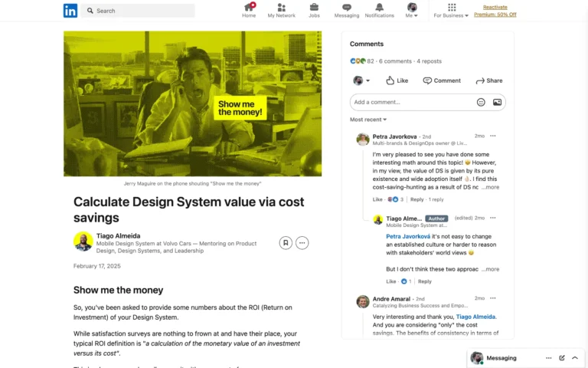Open Andre Amaral's profile from comment
Screen dimensions: 588x368
391,299
